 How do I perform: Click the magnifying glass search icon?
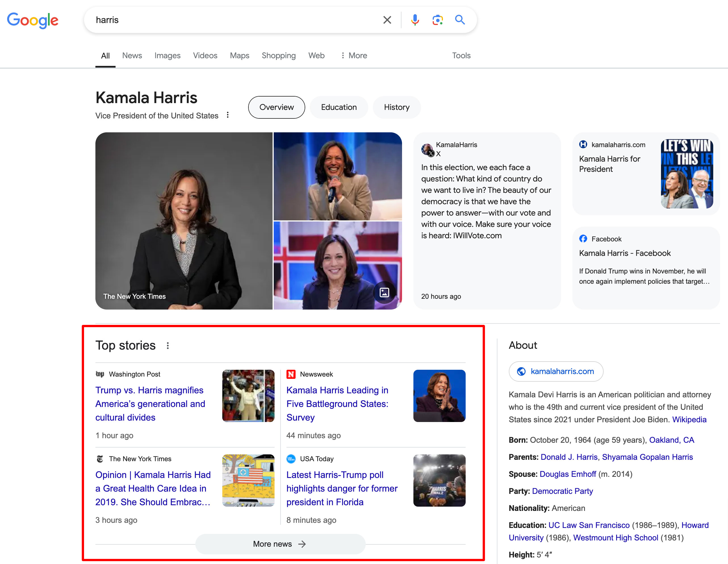[460, 20]
